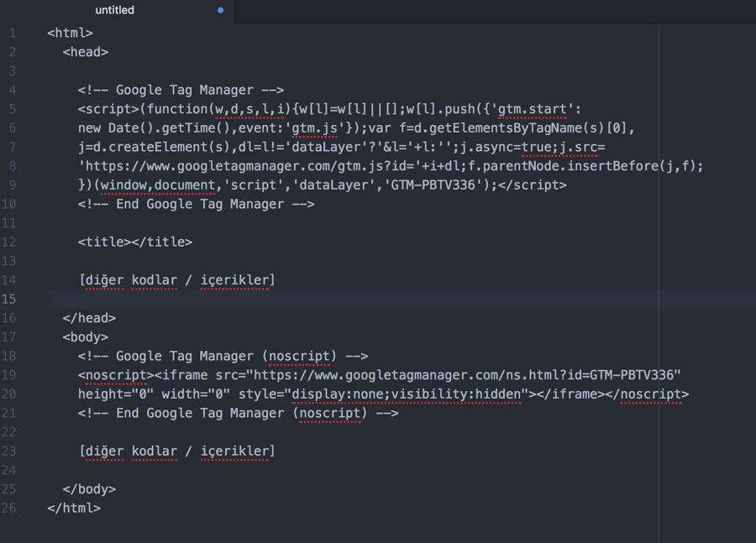Viewport: 756px width, 543px height.
Task: Click the opening <body> tag
Action: (x=86, y=337)
